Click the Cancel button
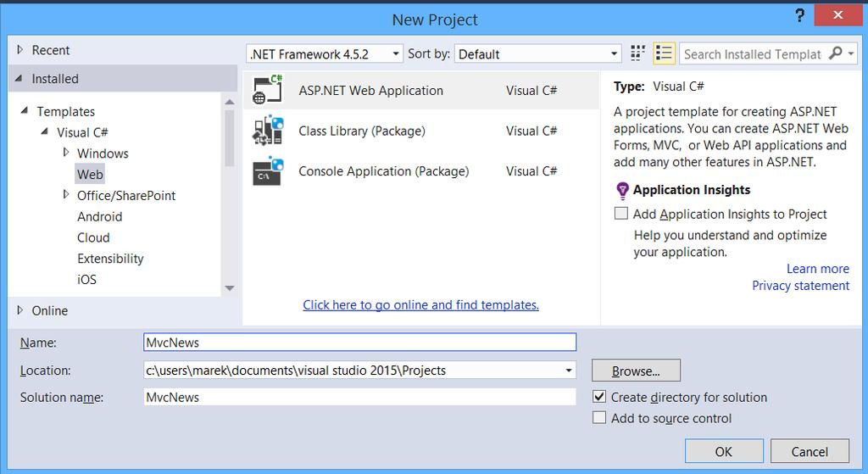868x474 pixels. [x=810, y=451]
